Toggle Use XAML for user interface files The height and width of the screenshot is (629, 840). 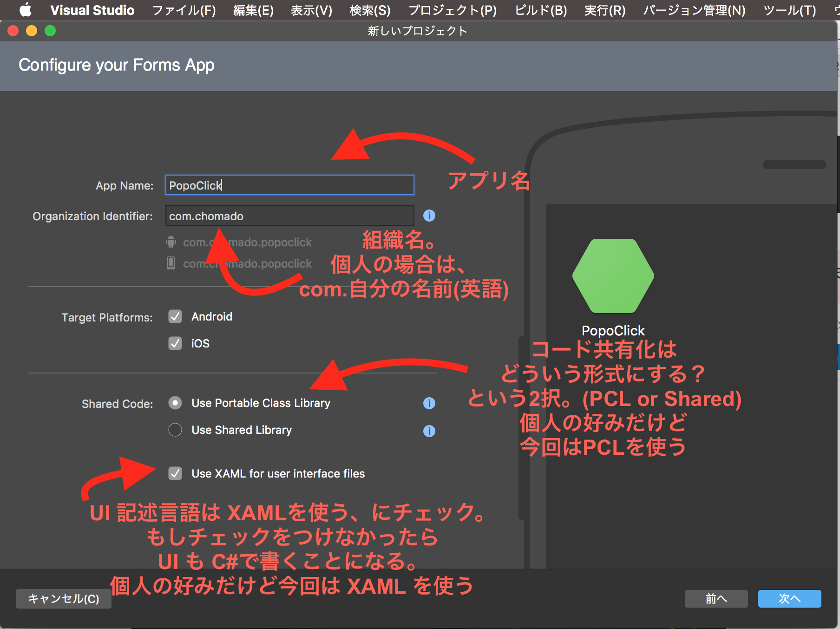click(175, 473)
